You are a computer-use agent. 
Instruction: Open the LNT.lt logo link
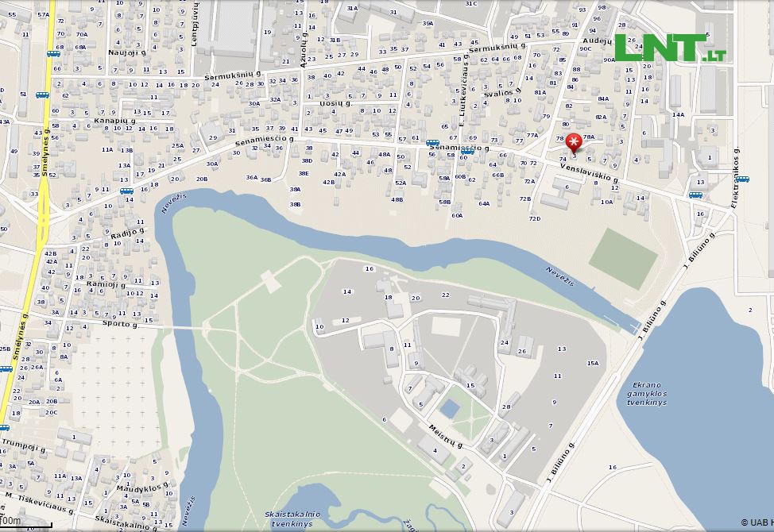point(671,48)
